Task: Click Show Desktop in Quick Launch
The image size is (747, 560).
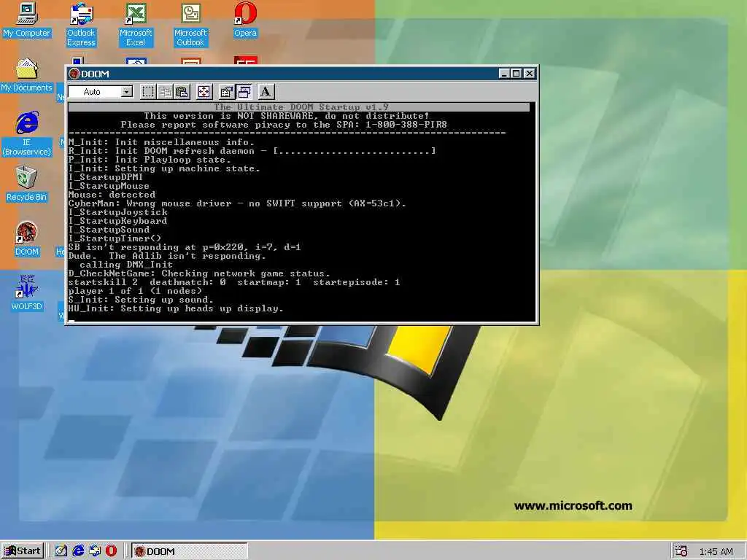Action: click(x=61, y=551)
